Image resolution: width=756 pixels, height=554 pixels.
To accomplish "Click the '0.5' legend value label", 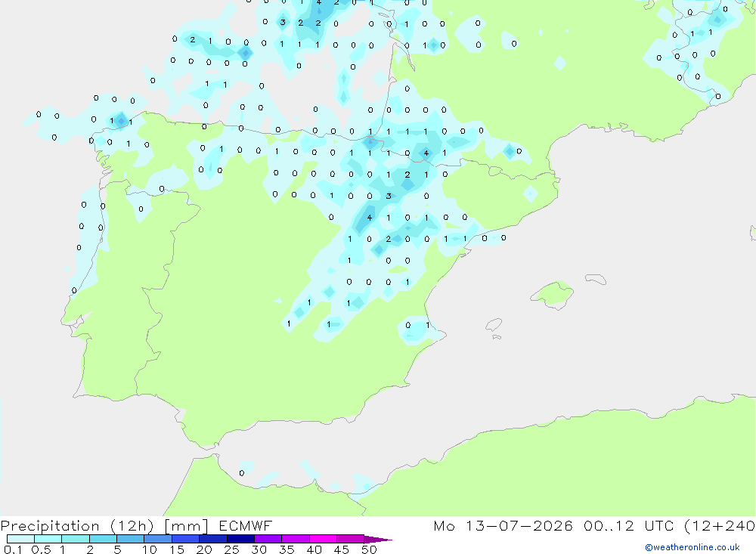I will tap(41, 549).
